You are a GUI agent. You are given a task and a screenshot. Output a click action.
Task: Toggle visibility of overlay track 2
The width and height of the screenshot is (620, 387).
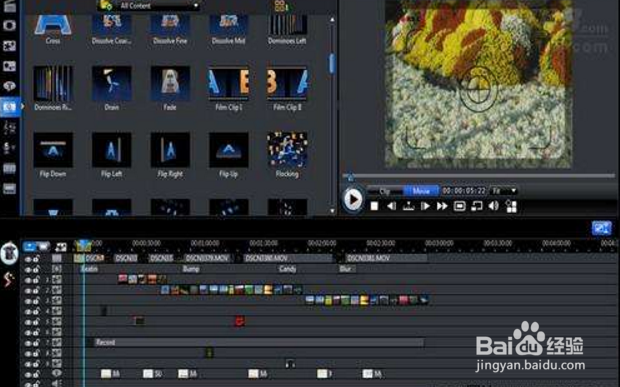27,291
